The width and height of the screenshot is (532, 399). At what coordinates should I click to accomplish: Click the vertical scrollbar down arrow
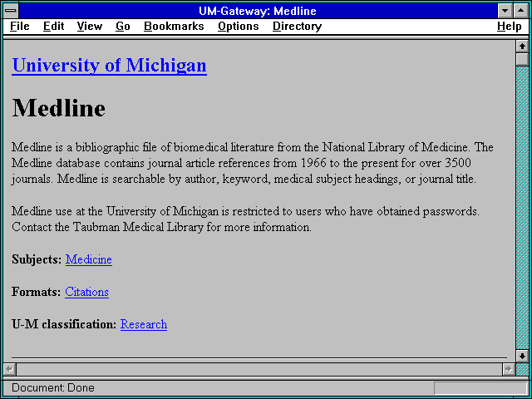pyautogui.click(x=522, y=356)
